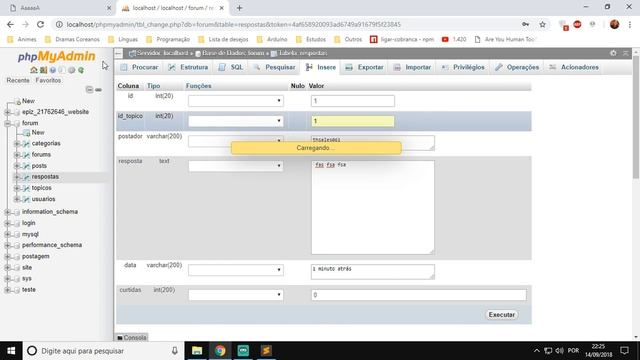Image resolution: width=640 pixels, height=360 pixels.
Task: Click the link-with-main-panel icon
Action: point(98,89)
